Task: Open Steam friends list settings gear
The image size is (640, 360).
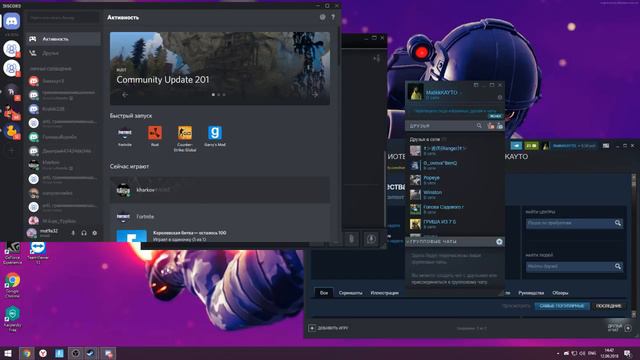Action: point(500,97)
